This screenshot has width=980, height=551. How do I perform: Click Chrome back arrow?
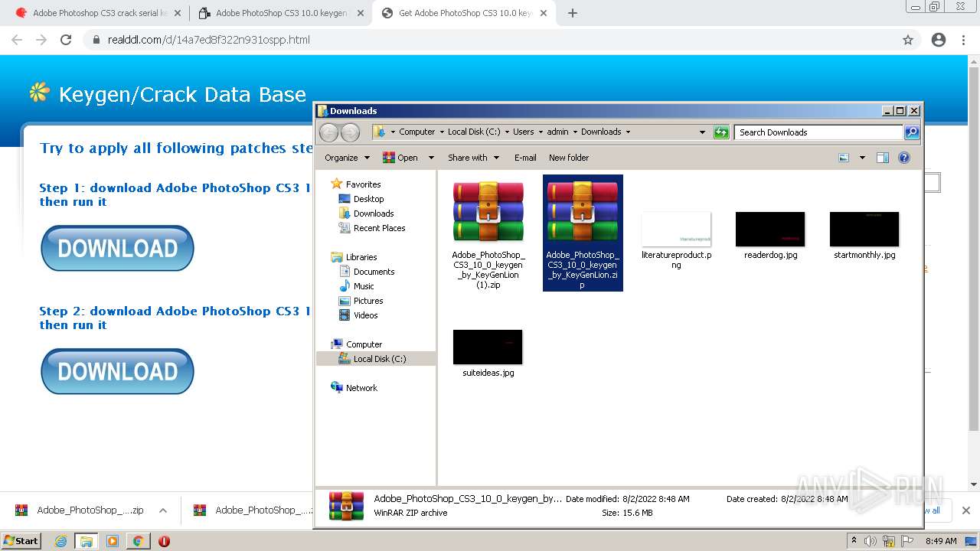point(17,40)
